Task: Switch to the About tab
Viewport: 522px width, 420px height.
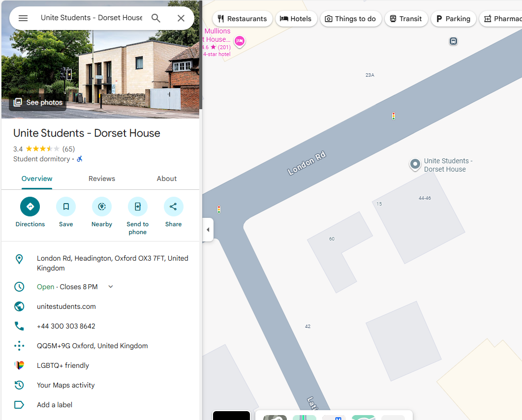Action: click(x=167, y=179)
